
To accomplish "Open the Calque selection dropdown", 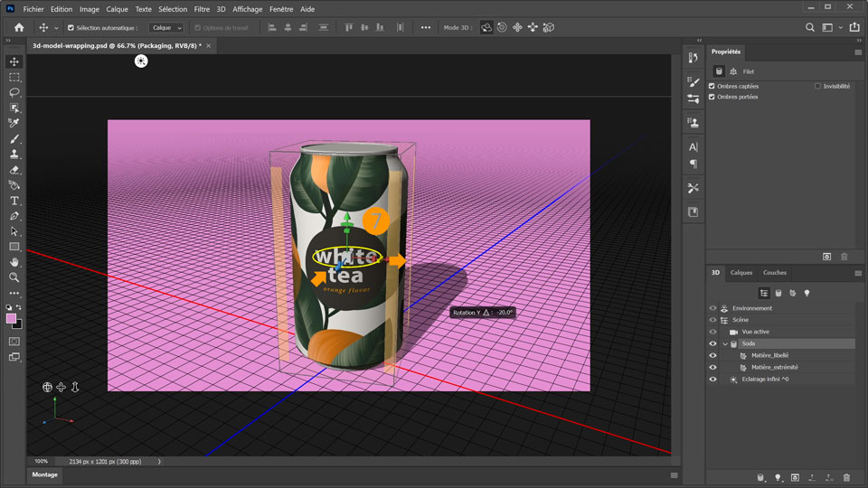I will pos(166,28).
